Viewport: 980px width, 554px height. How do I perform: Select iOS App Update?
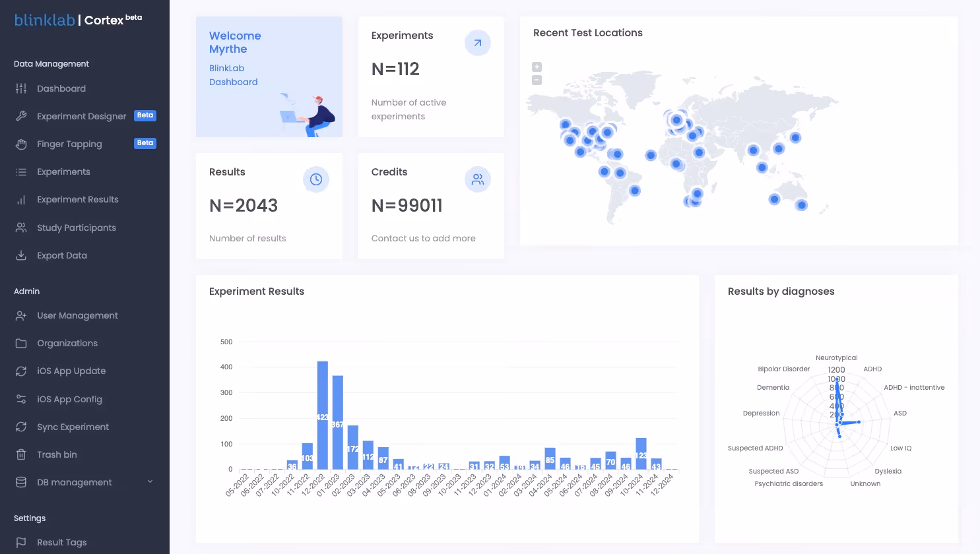pos(71,371)
